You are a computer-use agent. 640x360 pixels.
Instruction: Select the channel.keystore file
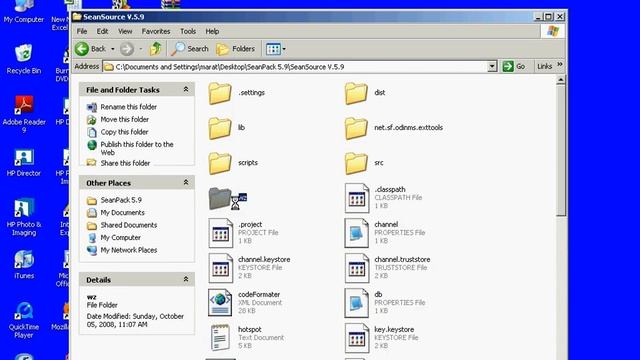tap(220, 268)
